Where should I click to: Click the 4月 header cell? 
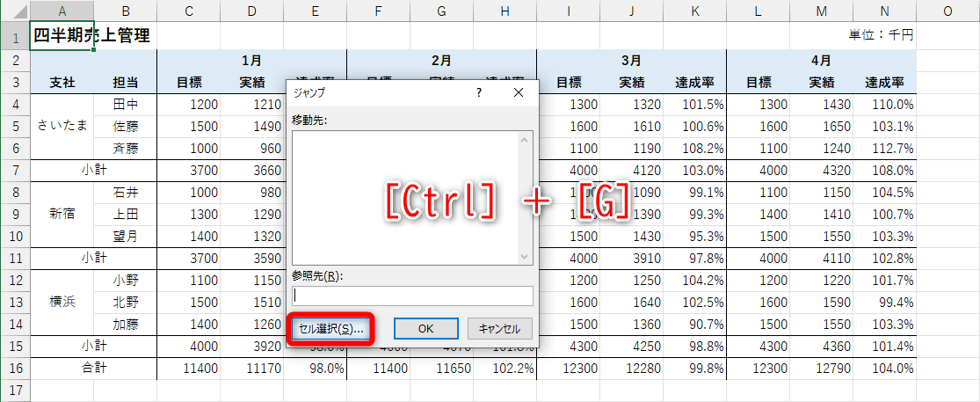click(x=821, y=61)
